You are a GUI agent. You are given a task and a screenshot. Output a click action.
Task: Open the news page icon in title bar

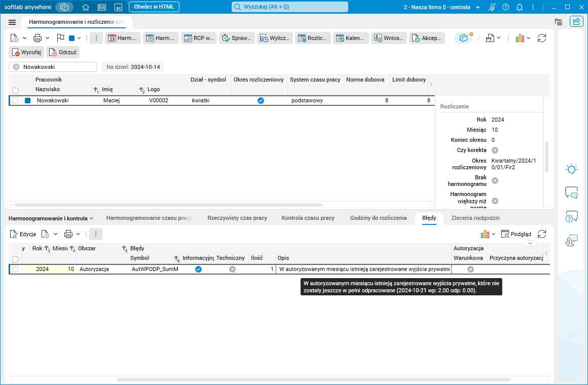tap(101, 7)
